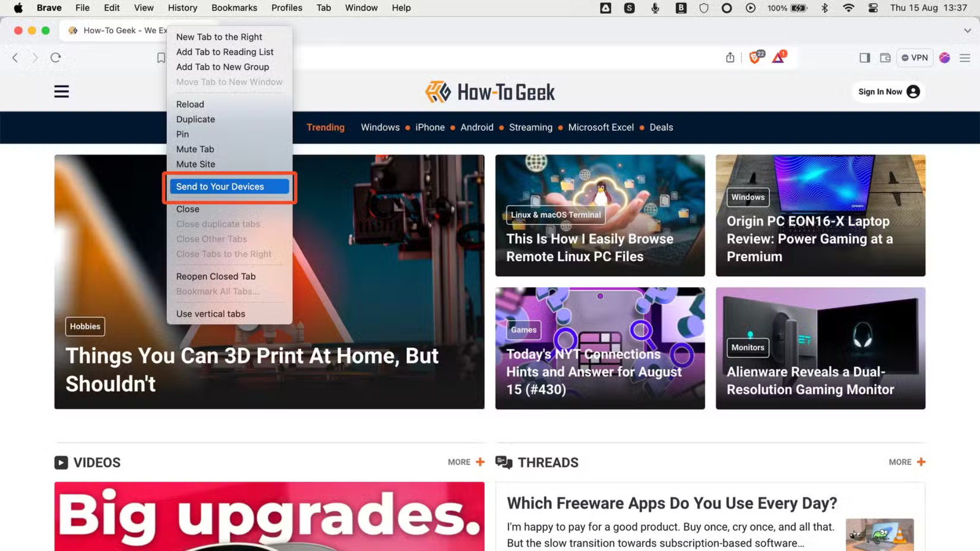Image resolution: width=980 pixels, height=551 pixels.
Task: Open the Brave Shields panel
Action: pos(754,58)
